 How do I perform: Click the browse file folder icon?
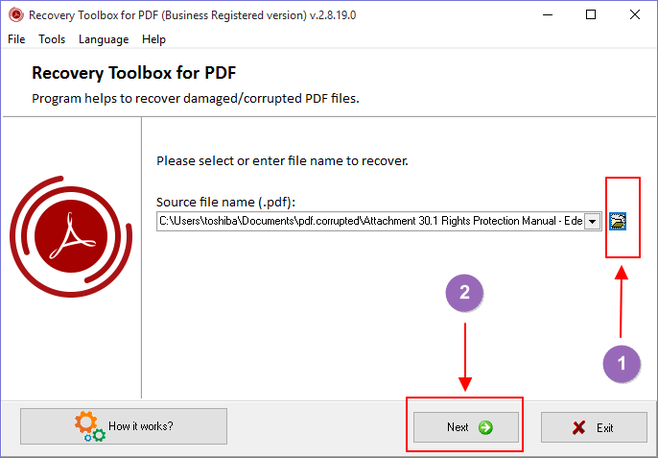pyautogui.click(x=618, y=221)
